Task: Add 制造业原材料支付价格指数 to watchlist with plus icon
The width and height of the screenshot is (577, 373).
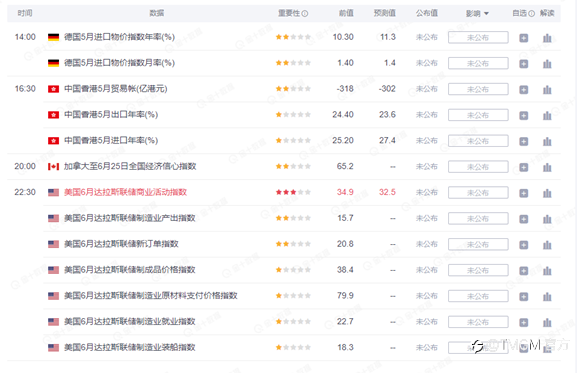Action: (x=524, y=297)
